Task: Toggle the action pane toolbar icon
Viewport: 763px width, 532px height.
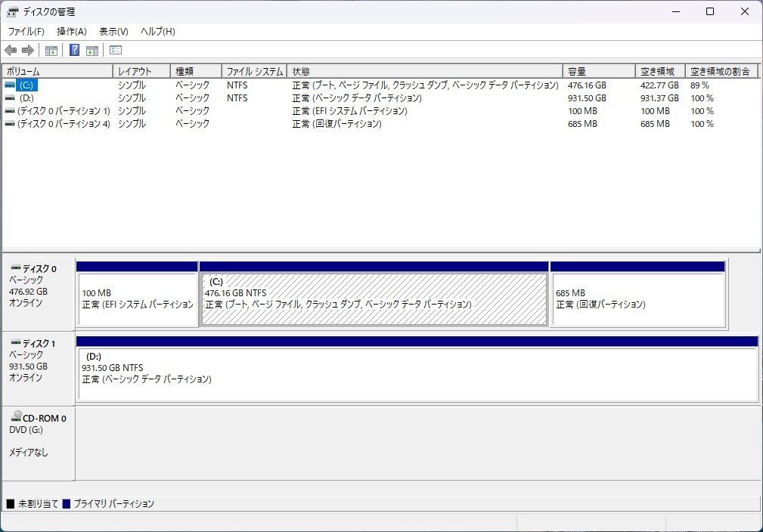Action: pyautogui.click(x=92, y=50)
